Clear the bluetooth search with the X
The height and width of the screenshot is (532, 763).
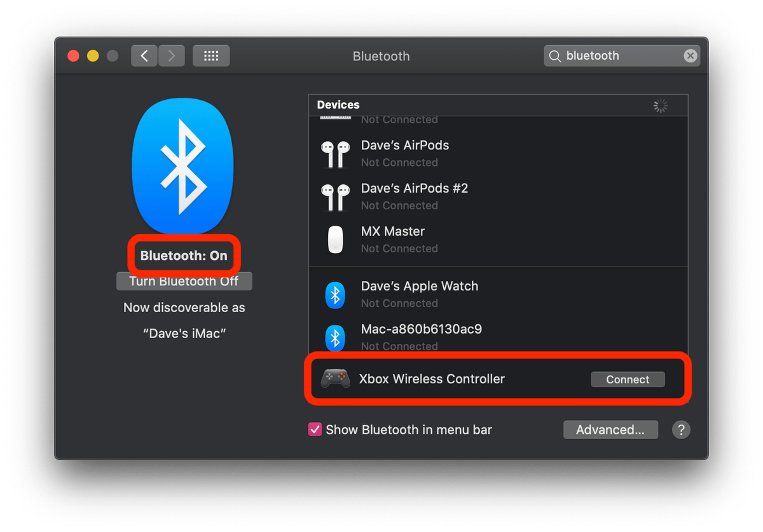point(691,55)
